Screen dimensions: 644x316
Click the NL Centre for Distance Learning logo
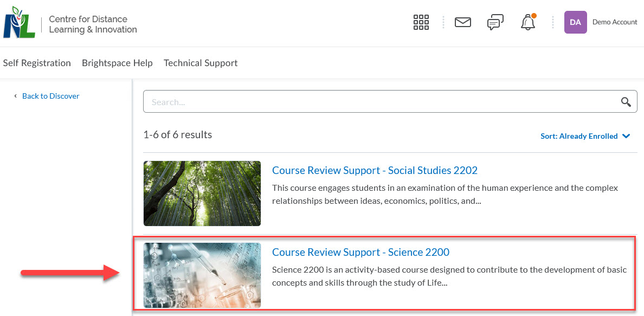click(20, 23)
